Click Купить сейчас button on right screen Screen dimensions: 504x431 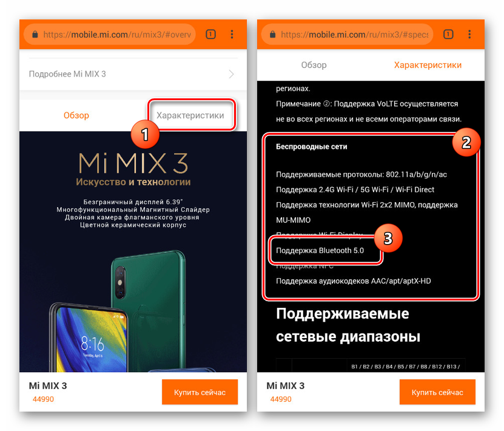[x=437, y=392]
